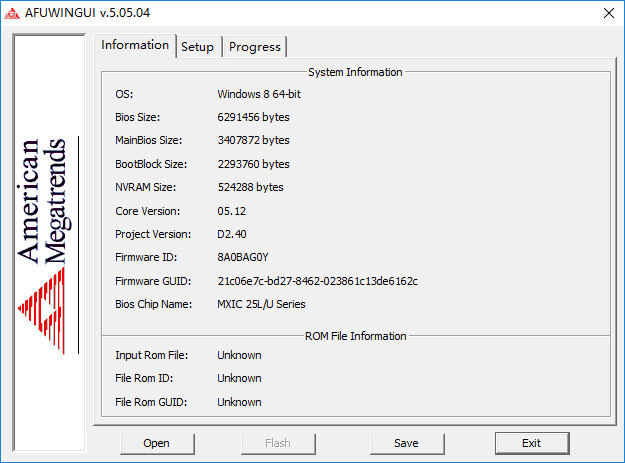Click the 'Bios Size:' label
Viewport: 625px width, 463px height.
click(138, 118)
